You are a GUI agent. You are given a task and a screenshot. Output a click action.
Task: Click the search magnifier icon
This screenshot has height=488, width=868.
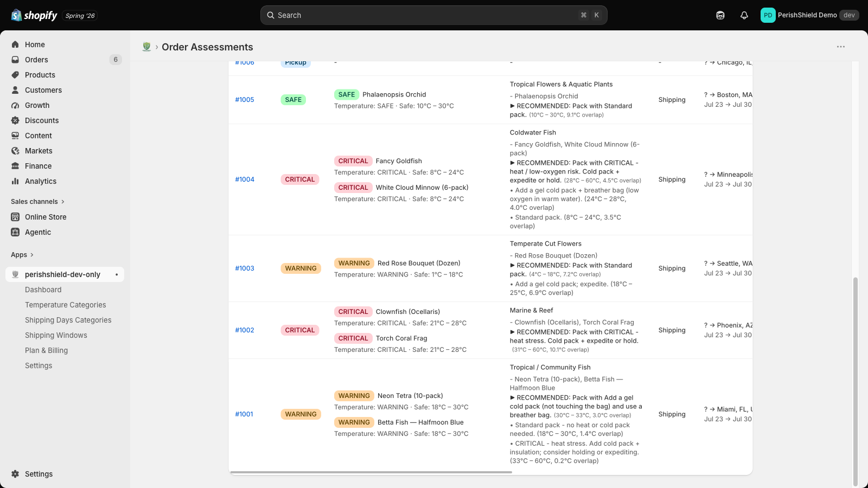(x=271, y=15)
